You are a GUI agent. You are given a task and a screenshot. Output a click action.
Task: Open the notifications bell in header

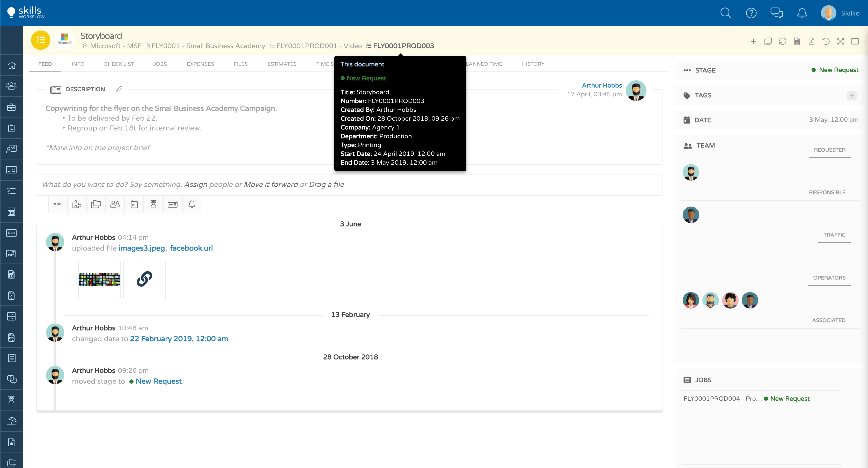click(802, 13)
